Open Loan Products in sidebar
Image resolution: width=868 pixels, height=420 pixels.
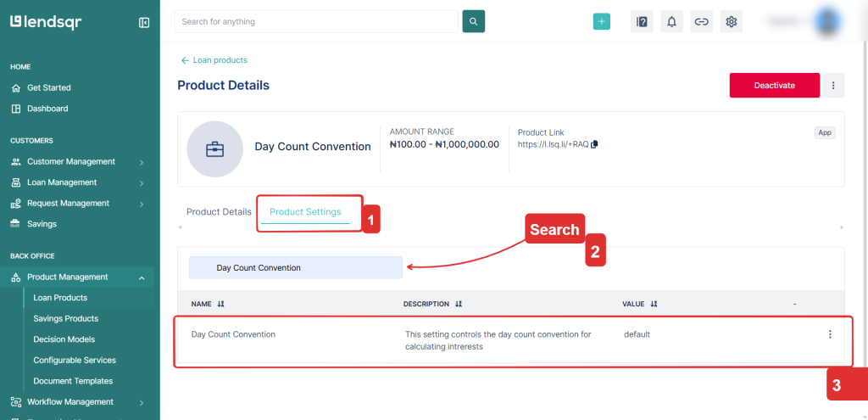[x=60, y=298]
